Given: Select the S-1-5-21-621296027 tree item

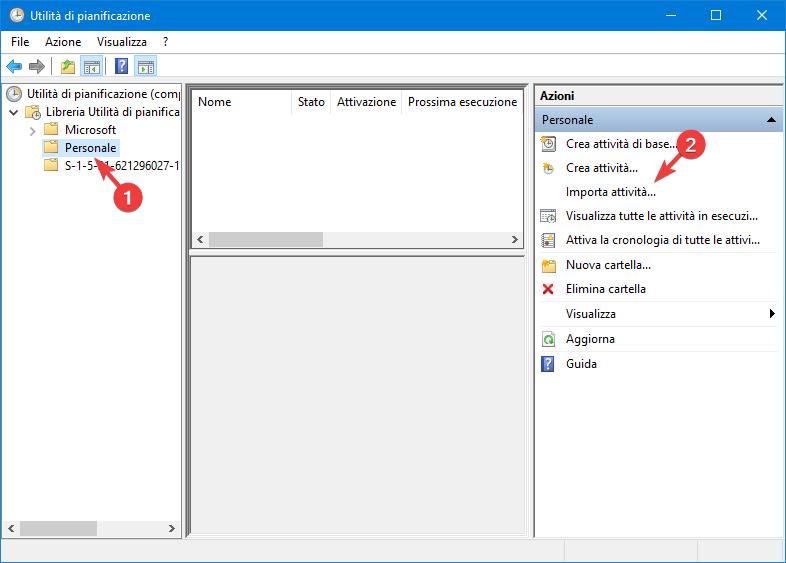Looking at the screenshot, I should coord(122,165).
